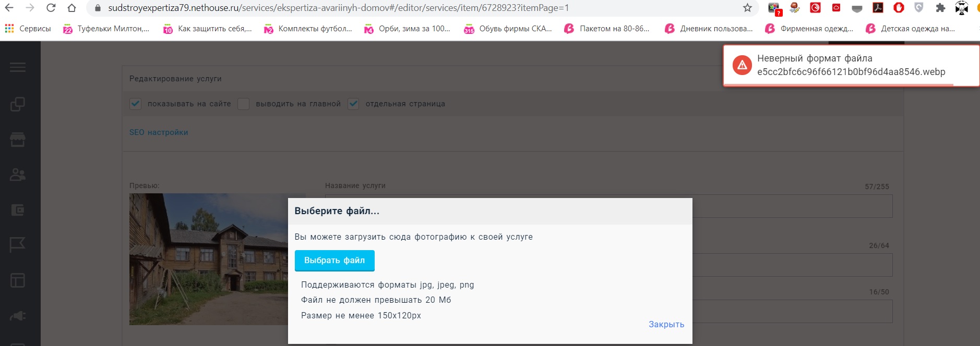Viewport: 980px width, 346px height.
Task: Open the 'Как защитить себя' bookmark
Action: pos(208,29)
